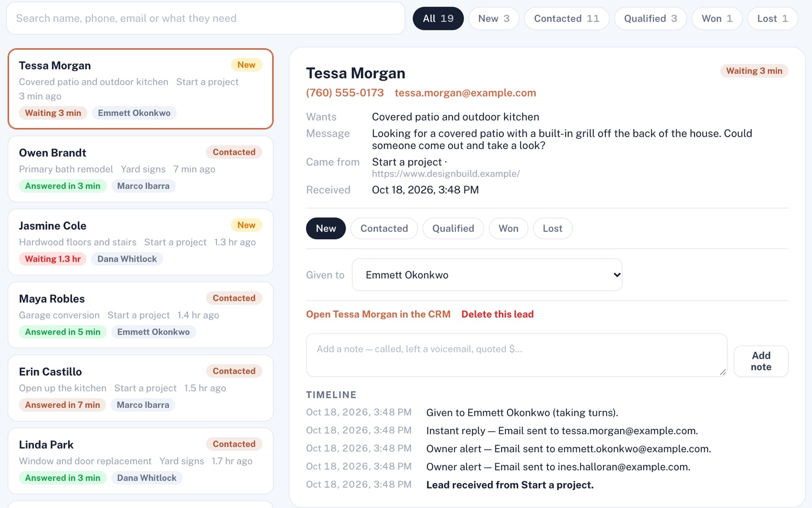Viewport: 812px width, 508px height.
Task: Click Waiting 3 min badge in detail header
Action: click(754, 71)
